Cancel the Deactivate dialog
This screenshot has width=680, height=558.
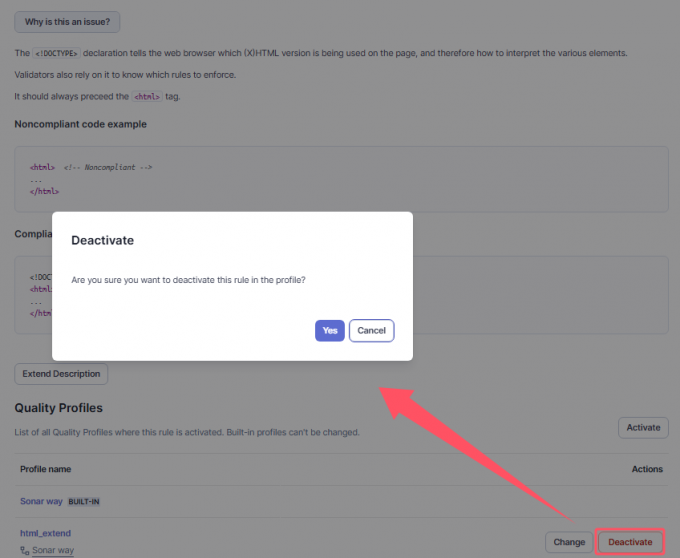[371, 331]
